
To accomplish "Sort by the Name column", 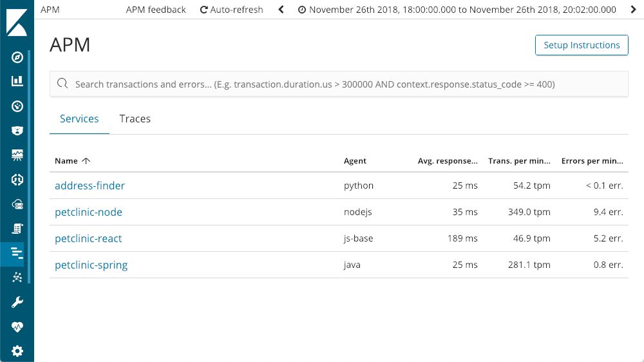I will (72, 160).
